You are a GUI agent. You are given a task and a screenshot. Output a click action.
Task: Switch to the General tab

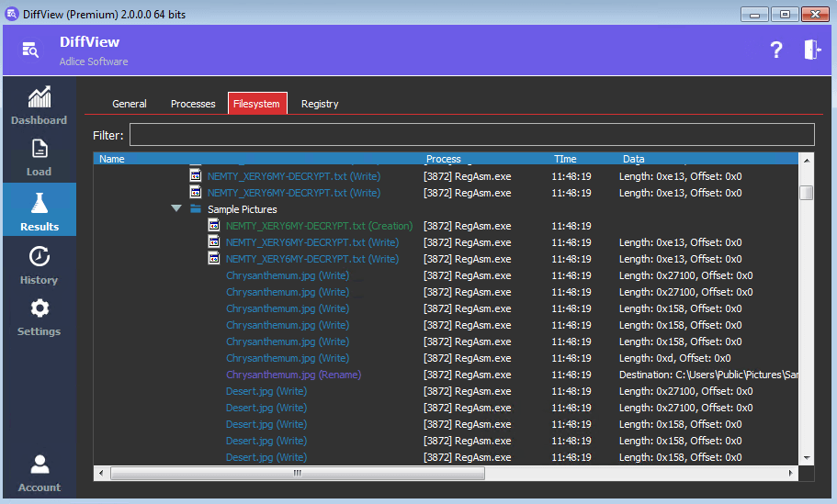[x=129, y=104]
